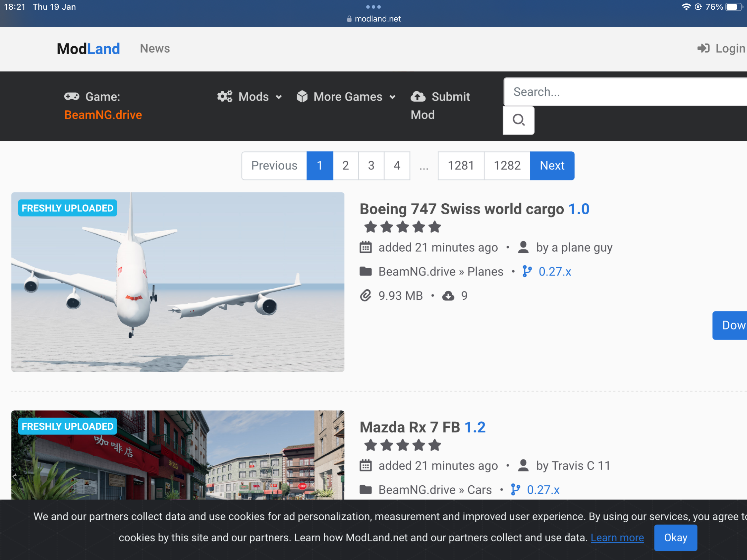This screenshot has width=747, height=560.
Task: Click the Login arrow icon
Action: tap(703, 48)
